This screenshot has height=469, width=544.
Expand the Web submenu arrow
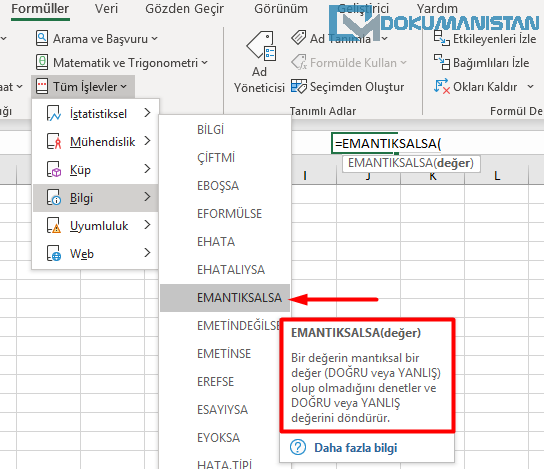click(147, 253)
